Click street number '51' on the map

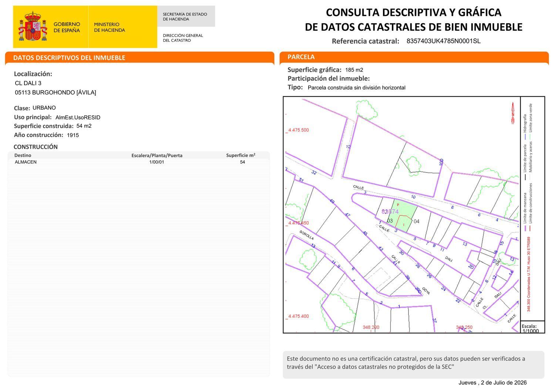coord(301,180)
